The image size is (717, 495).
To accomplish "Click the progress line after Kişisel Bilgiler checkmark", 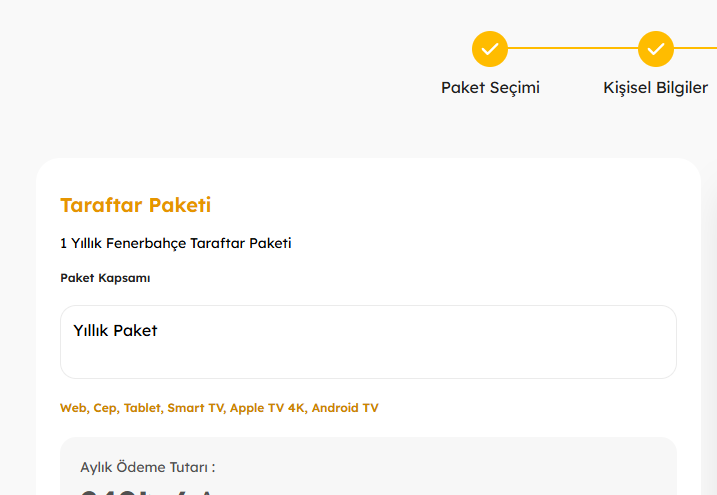I will point(696,48).
